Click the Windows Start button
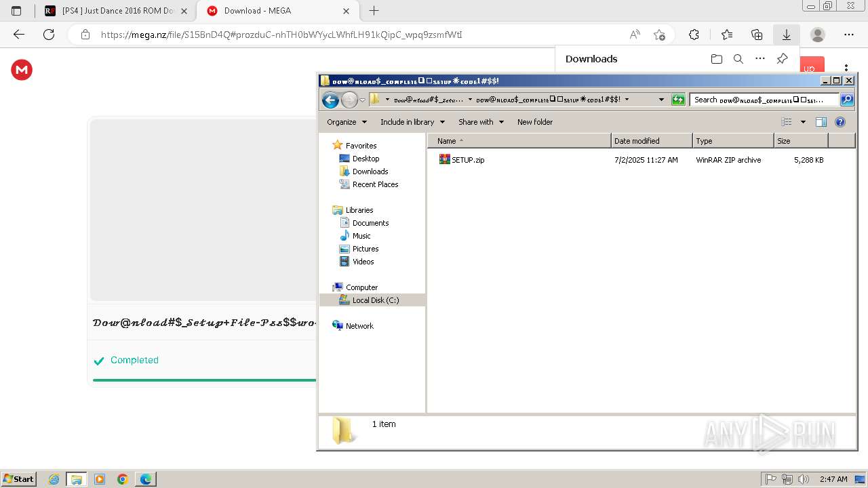The height and width of the screenshot is (488, 868). [19, 479]
